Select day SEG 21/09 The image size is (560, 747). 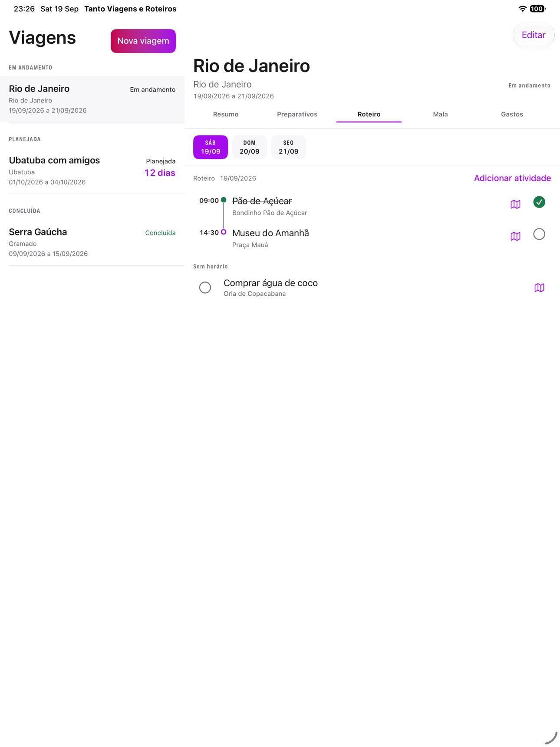289,147
